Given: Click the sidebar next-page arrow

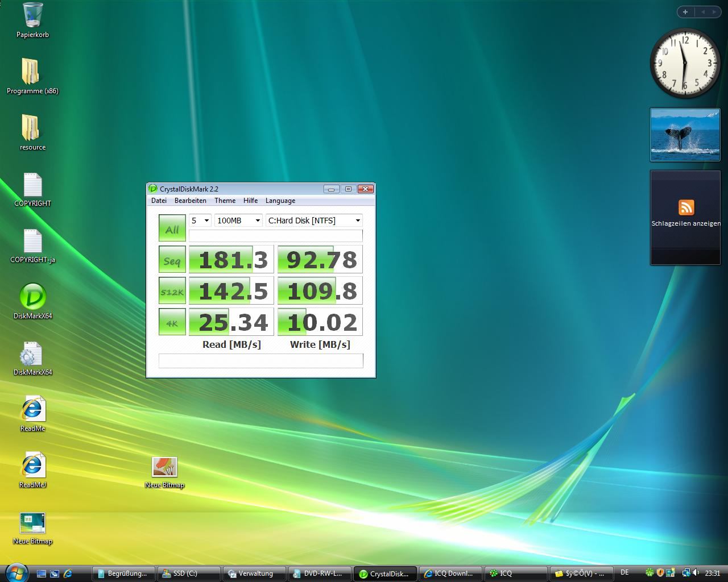Looking at the screenshot, I should click(x=714, y=11).
